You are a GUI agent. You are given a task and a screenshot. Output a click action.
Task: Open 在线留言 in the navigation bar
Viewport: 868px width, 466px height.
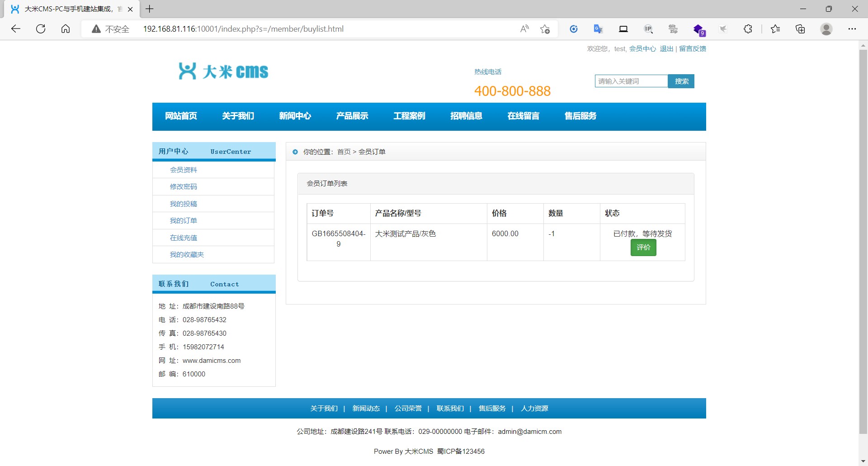click(x=523, y=116)
